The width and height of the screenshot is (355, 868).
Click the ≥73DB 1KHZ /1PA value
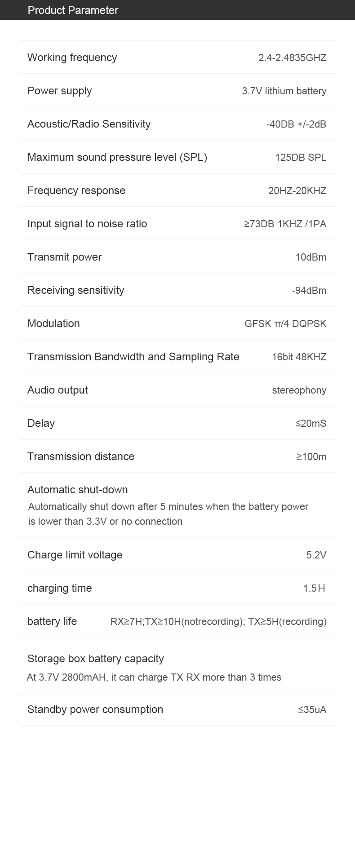[x=285, y=224]
